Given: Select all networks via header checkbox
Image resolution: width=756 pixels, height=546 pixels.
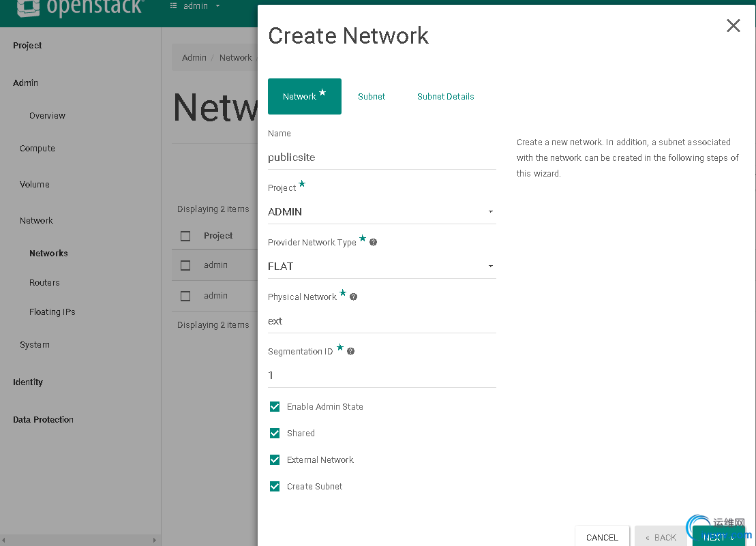Looking at the screenshot, I should [185, 236].
